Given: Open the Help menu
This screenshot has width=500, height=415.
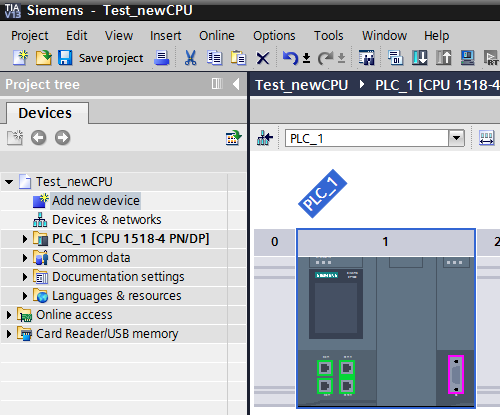Looking at the screenshot, I should 437,35.
